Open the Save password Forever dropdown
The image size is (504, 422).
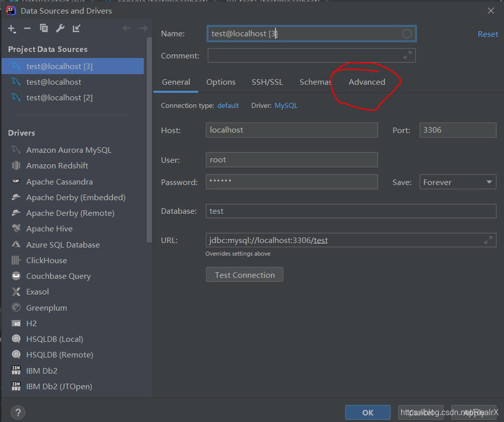click(458, 182)
